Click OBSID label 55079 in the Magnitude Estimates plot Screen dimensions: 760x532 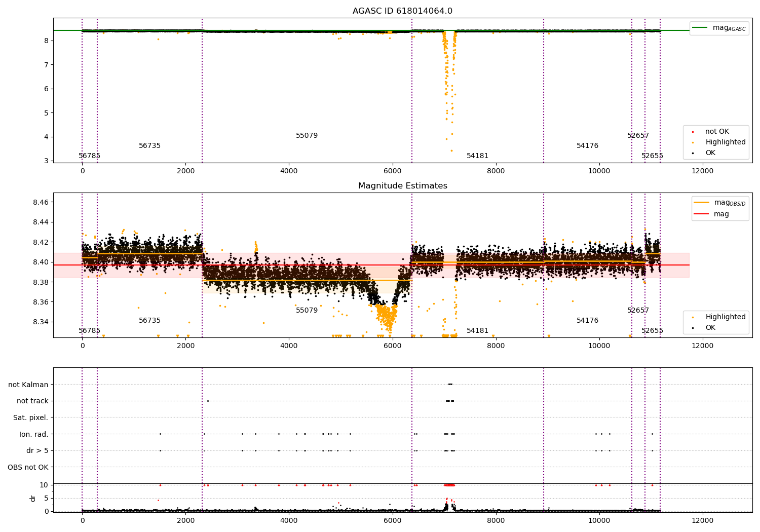[307, 311]
